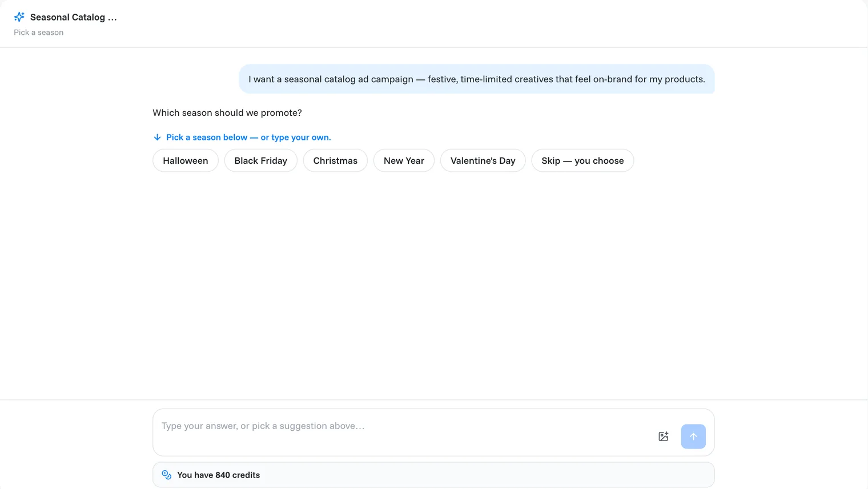Click the sparkle icon beside Seasonal Catalog
This screenshot has width=868, height=489.
click(x=19, y=17)
